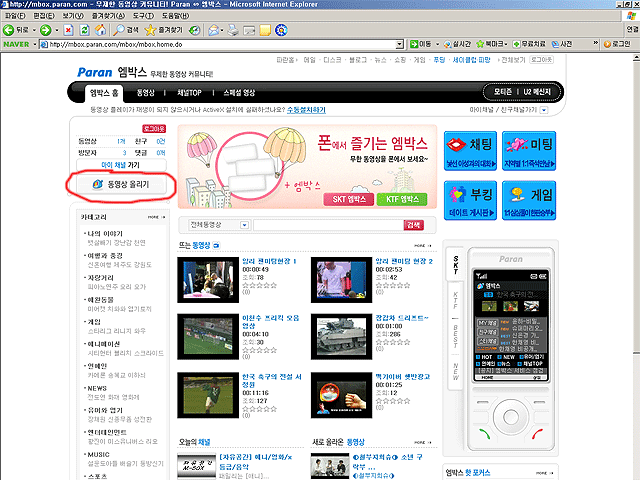Open the Mail icon dropdown arrow
Screen dimensions: 640x480
point(222,30)
